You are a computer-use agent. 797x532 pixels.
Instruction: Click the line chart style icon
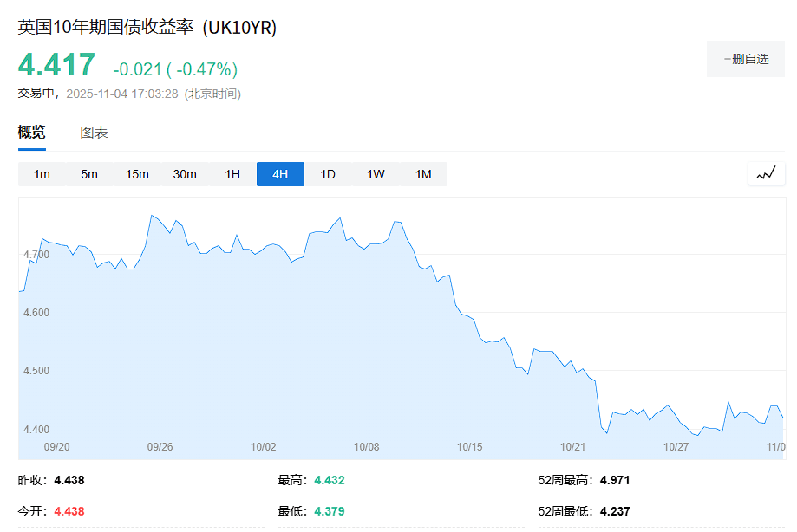pos(766,173)
